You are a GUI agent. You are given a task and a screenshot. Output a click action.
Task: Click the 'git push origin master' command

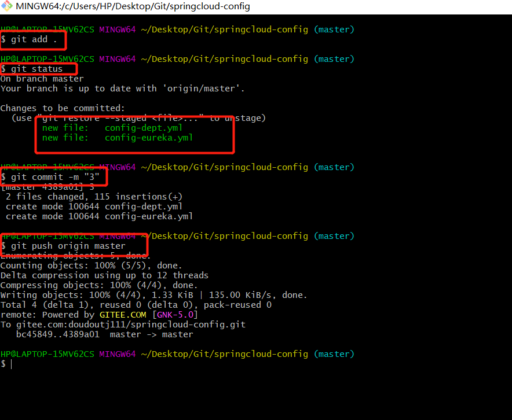click(63, 246)
